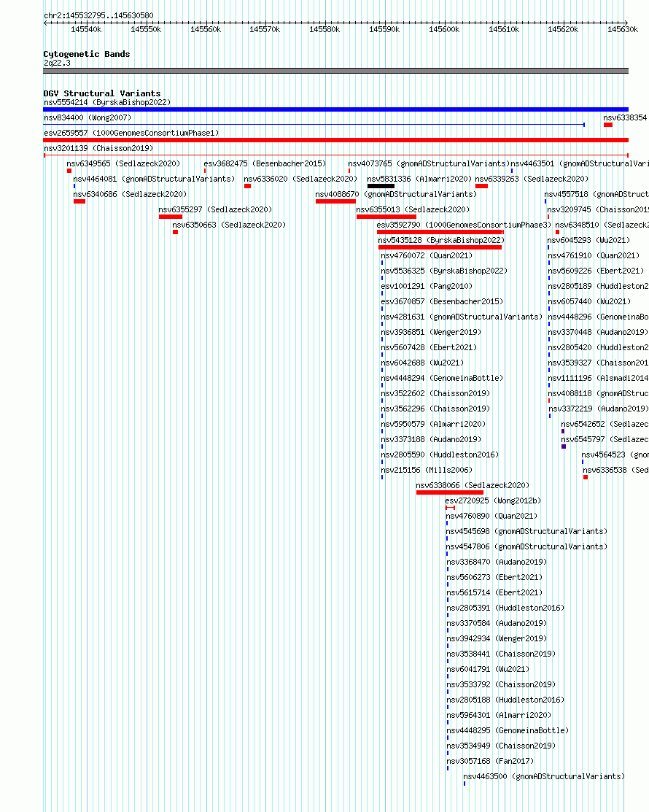This screenshot has height=812, width=649.
Task: Click the nsv4463500 (gnomADStructuralVariants) label
Action: [x=544, y=777]
